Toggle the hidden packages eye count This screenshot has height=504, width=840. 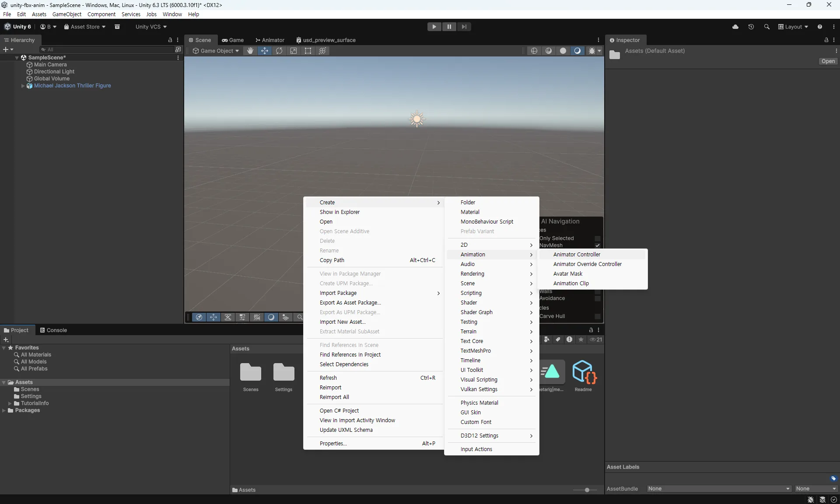tap(596, 339)
